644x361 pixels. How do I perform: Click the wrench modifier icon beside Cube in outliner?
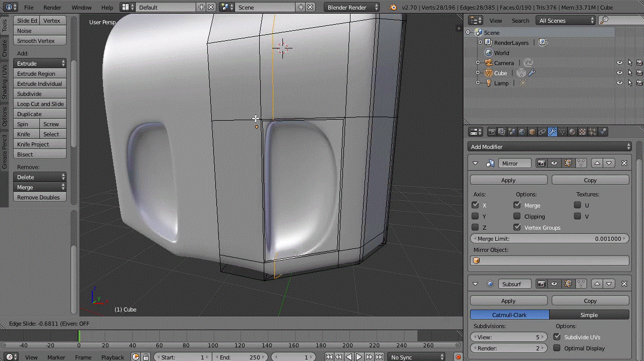tap(532, 73)
